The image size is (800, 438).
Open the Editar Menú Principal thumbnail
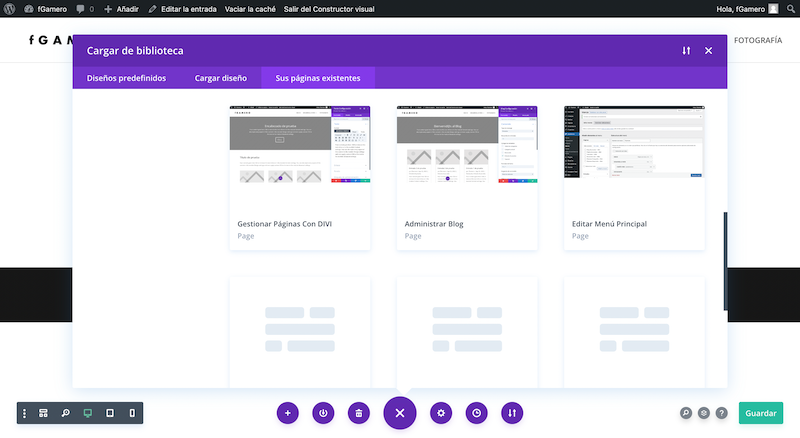(x=634, y=142)
